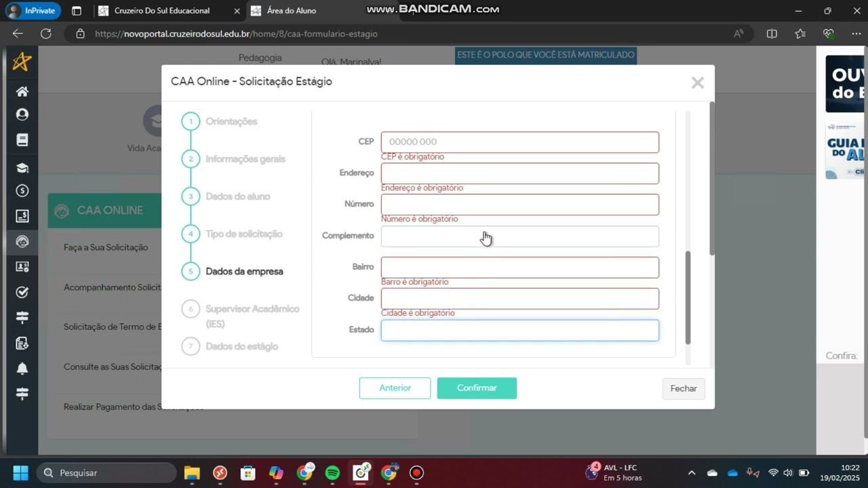This screenshot has height=488, width=868.
Task: Click the invoice icon in the sidebar
Action: point(22,216)
